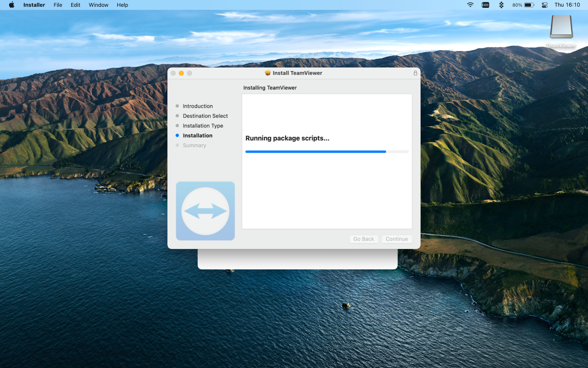Select the Installation step
This screenshot has width=588, height=368.
point(194,135)
